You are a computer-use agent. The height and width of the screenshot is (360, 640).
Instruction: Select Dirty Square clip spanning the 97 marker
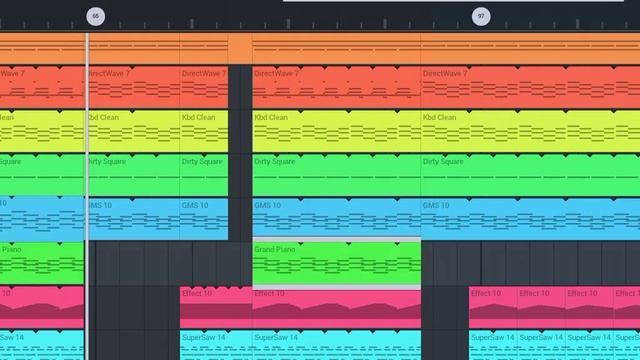point(531,176)
